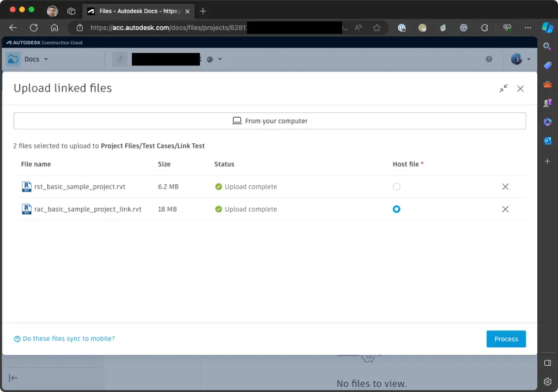Open sidebar settings gear icon
Screen dimensions: 558x392
[547, 382]
